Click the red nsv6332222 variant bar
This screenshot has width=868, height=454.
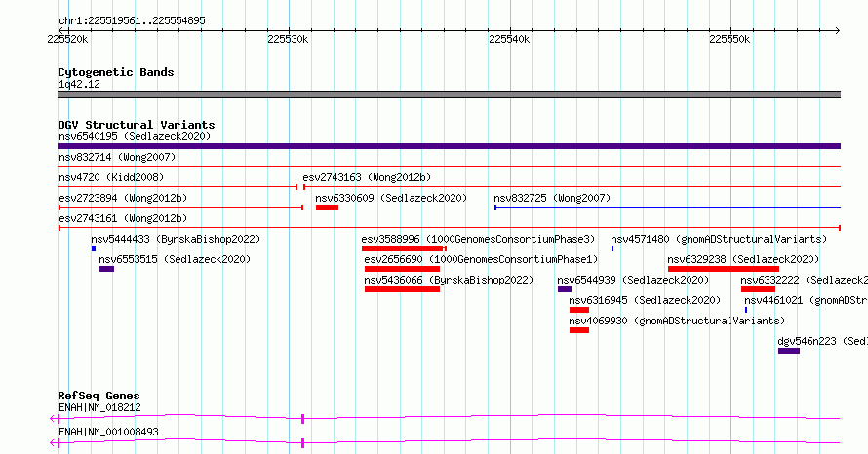[x=759, y=289]
